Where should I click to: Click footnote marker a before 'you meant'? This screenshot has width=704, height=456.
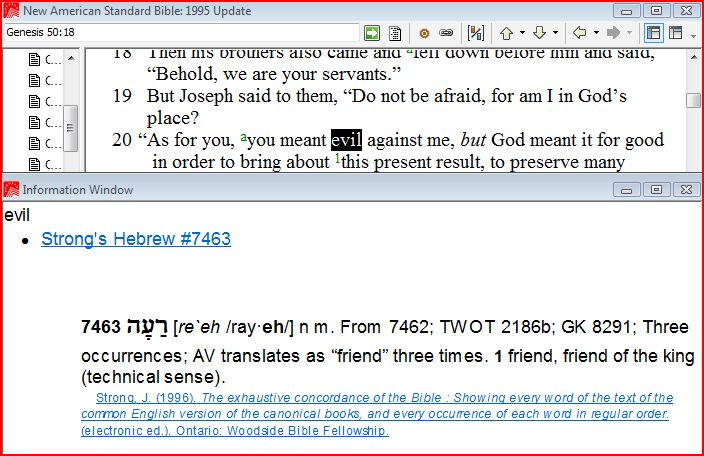(x=244, y=136)
